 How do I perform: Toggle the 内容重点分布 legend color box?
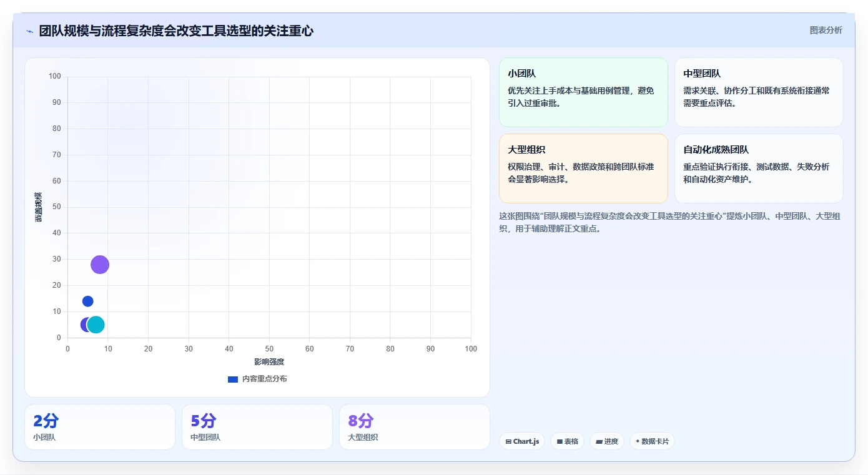point(233,380)
